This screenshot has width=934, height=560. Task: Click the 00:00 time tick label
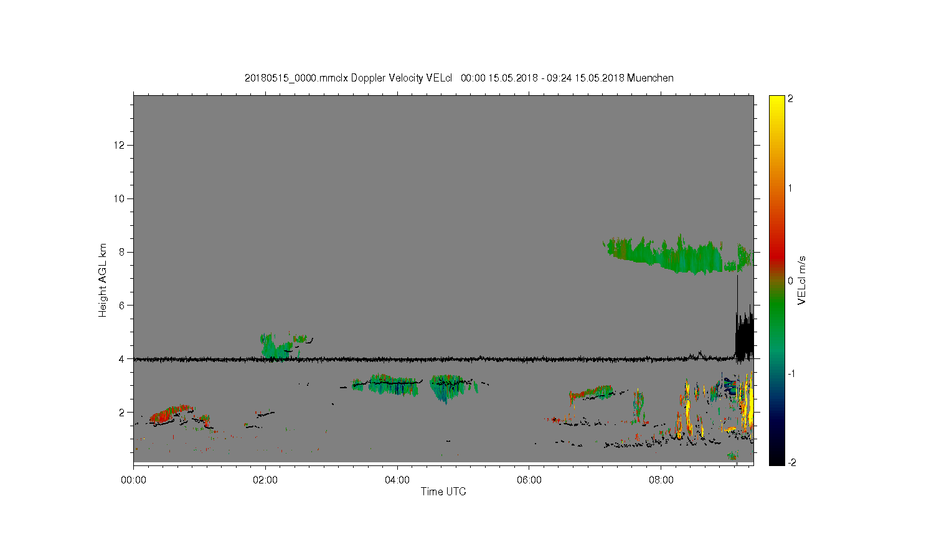tap(133, 480)
